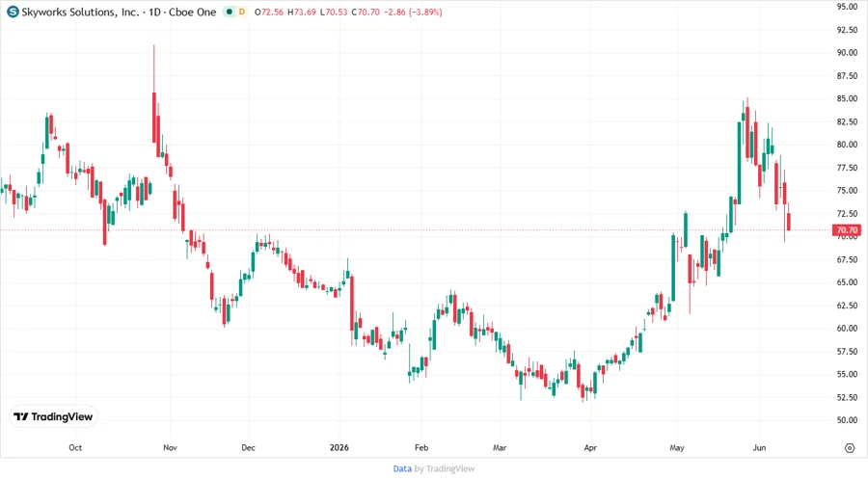Click the 67.50 price axis label
This screenshot has width=868, height=480.
point(847,259)
